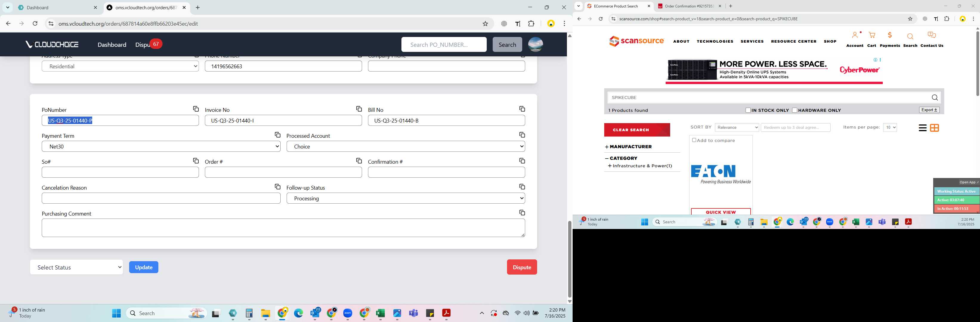Open the Payment Term Net30 dropdown

click(x=161, y=146)
